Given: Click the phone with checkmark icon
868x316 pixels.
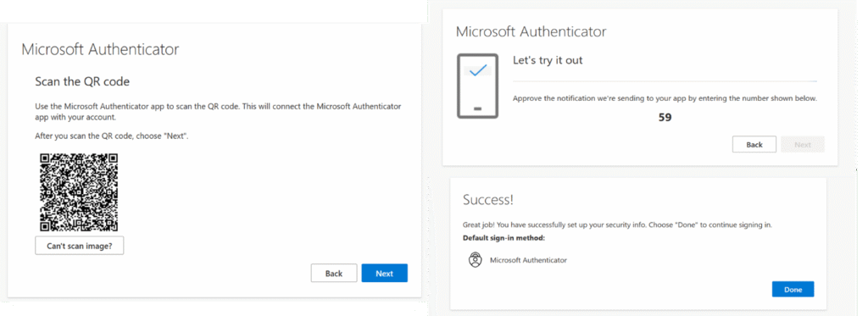Looking at the screenshot, I should pos(477,86).
